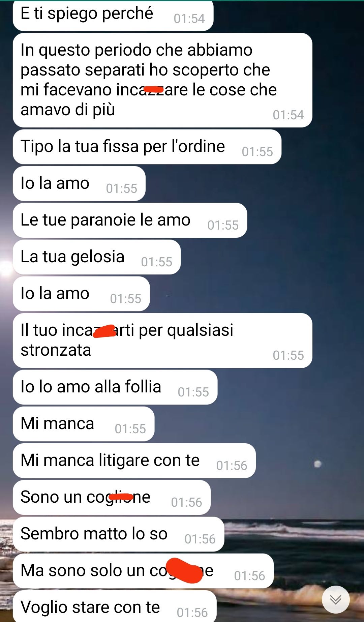Select the 'Voglio stare con te' message
364x622 pixels.
tap(115, 606)
